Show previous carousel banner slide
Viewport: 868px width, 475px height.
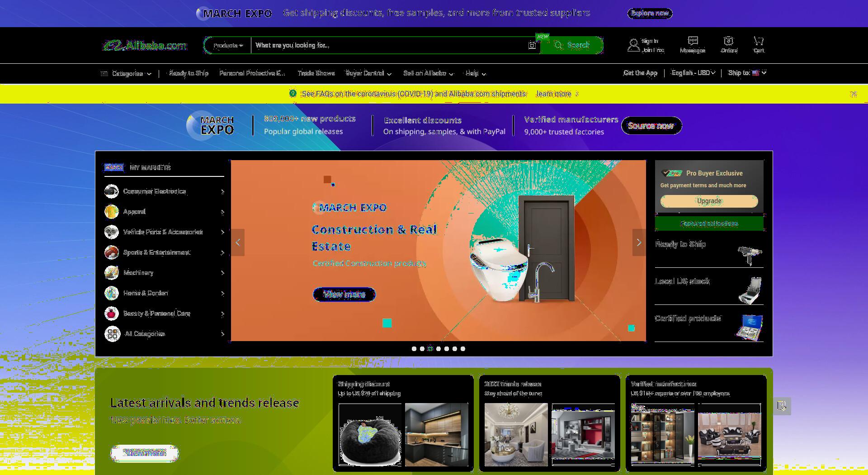(x=238, y=242)
